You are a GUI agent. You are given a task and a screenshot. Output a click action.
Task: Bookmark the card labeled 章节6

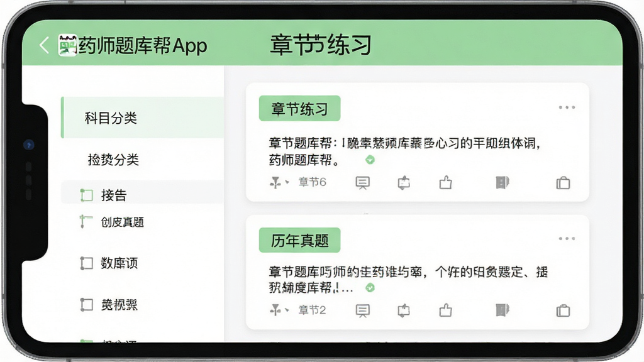tap(502, 182)
